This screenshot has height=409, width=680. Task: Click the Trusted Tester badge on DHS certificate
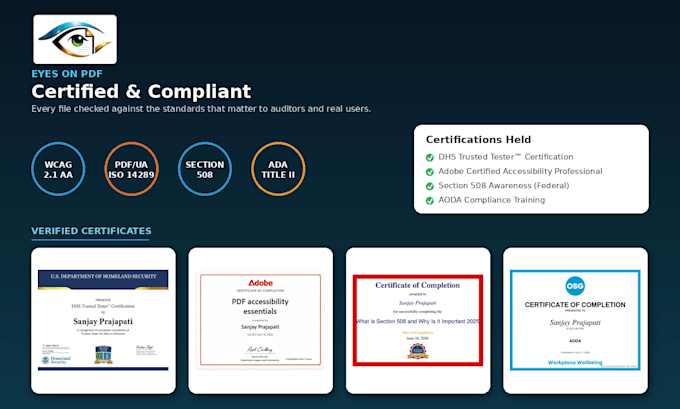(x=103, y=354)
